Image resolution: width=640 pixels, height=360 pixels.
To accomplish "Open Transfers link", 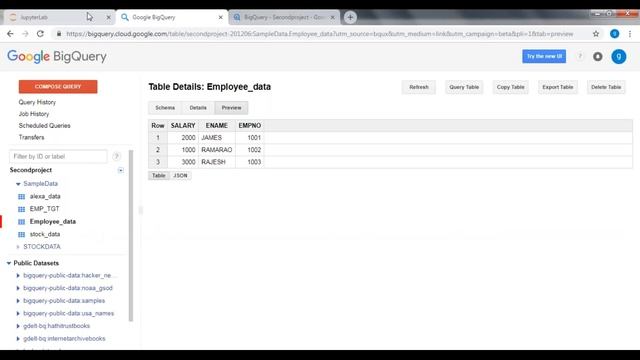I will 31,137.
